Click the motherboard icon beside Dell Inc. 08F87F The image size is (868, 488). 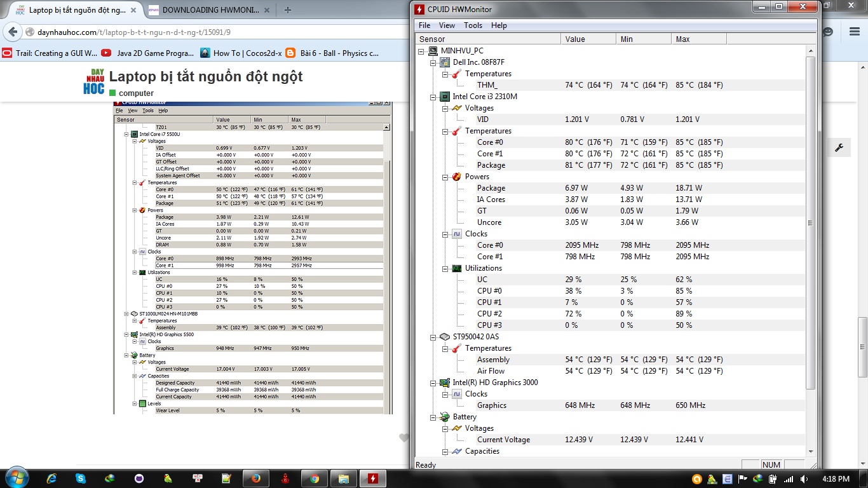click(445, 62)
